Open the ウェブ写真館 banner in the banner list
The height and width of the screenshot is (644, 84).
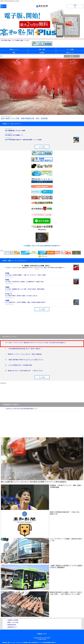(42, 153)
